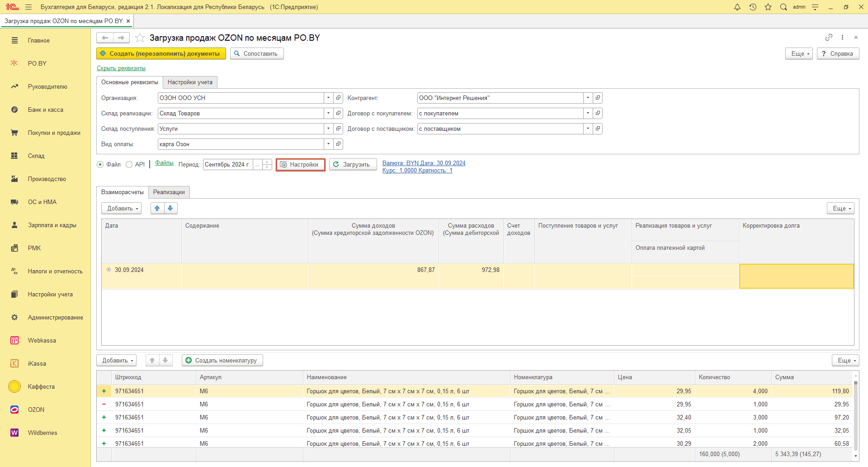Open the Договор с поставщиком dropdown arrow
The width and height of the screenshot is (868, 467).
(x=588, y=129)
